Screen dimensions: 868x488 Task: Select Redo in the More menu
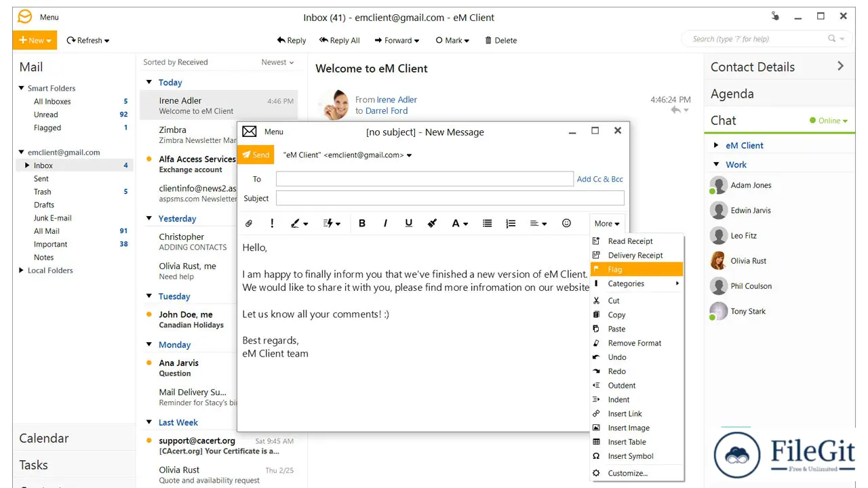click(x=637, y=372)
